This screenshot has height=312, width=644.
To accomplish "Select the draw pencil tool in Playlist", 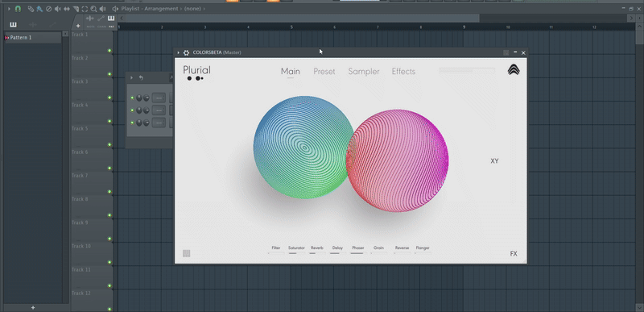I will pos(31,9).
